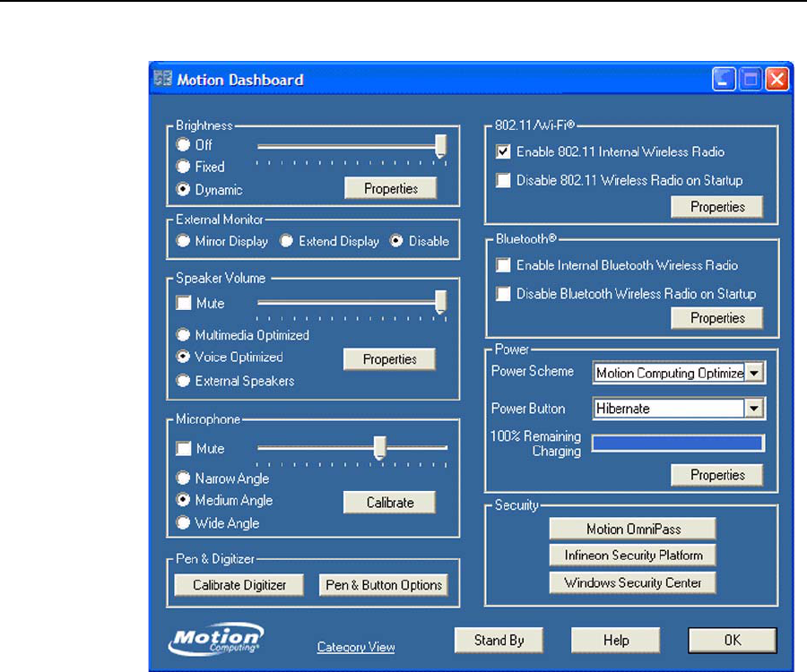Click the Brightness slider thumb

(x=440, y=146)
